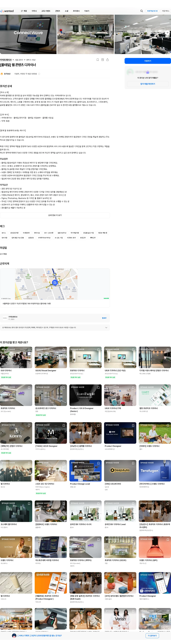
Task: Open the search icon in the header
Action: [142, 11]
